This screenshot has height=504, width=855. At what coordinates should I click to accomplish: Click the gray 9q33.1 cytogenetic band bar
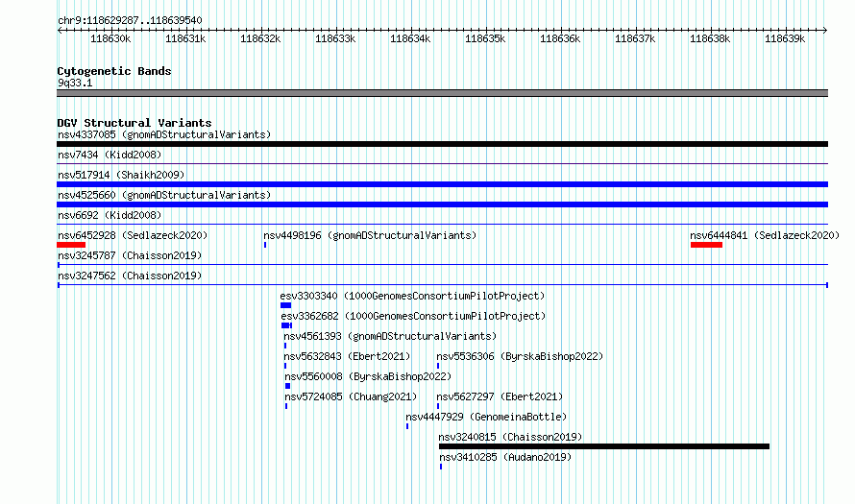point(442,93)
